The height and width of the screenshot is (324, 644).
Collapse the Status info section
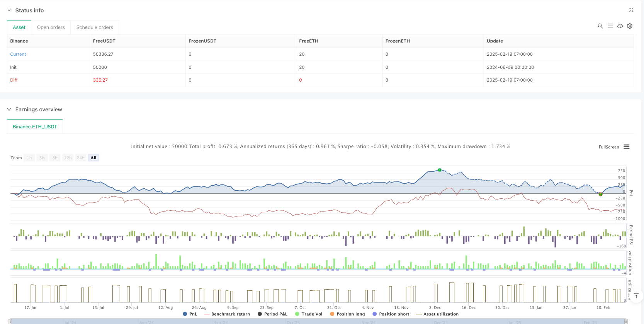click(x=9, y=10)
